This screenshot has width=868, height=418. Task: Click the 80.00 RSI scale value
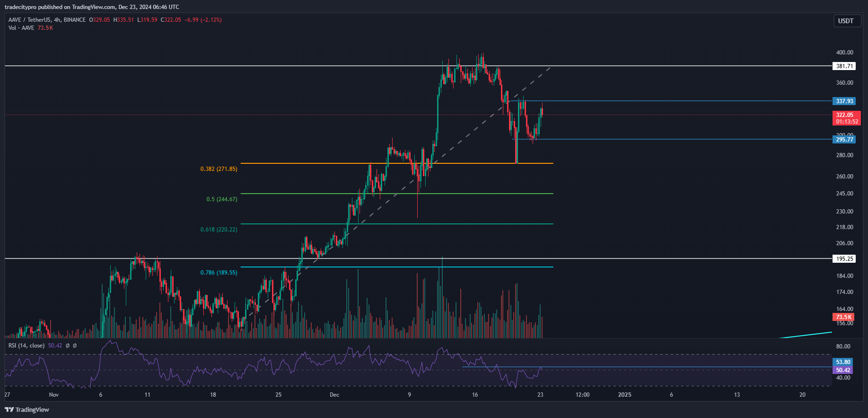(x=843, y=347)
